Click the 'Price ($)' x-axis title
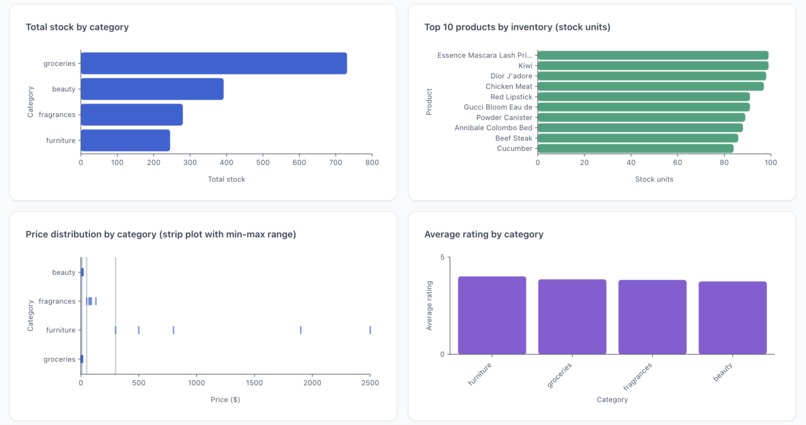Image resolution: width=806 pixels, height=425 pixels. coord(225,399)
